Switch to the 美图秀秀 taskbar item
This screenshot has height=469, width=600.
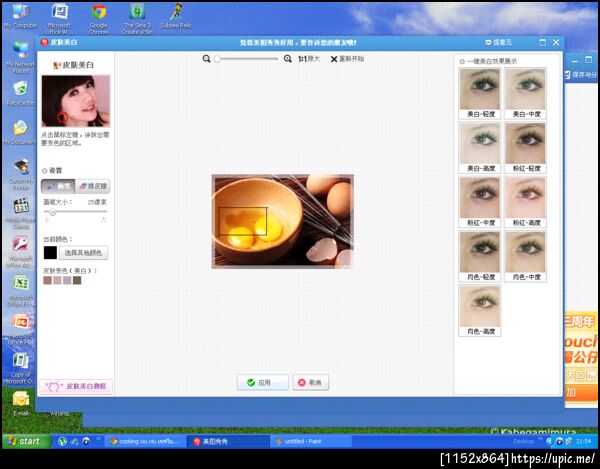pyautogui.click(x=228, y=441)
